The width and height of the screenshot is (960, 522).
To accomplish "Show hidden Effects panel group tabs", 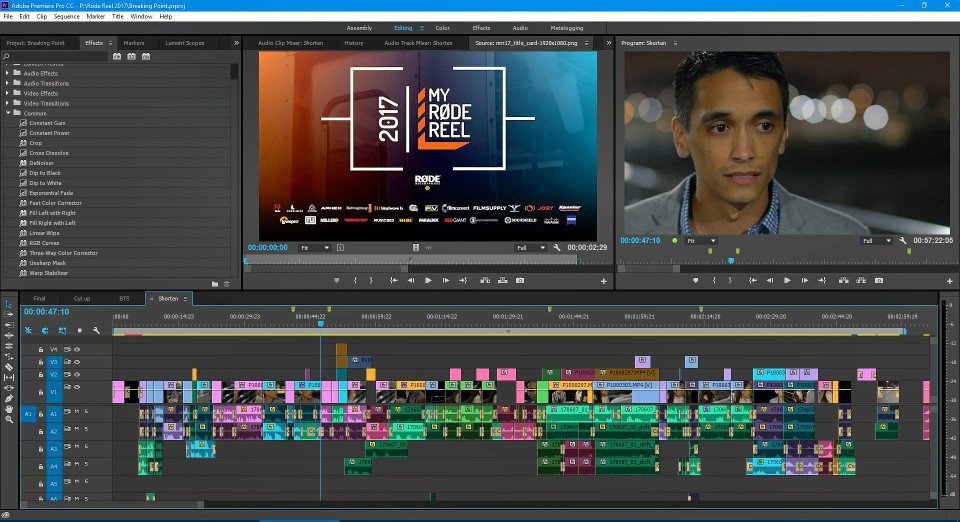I will pos(236,43).
